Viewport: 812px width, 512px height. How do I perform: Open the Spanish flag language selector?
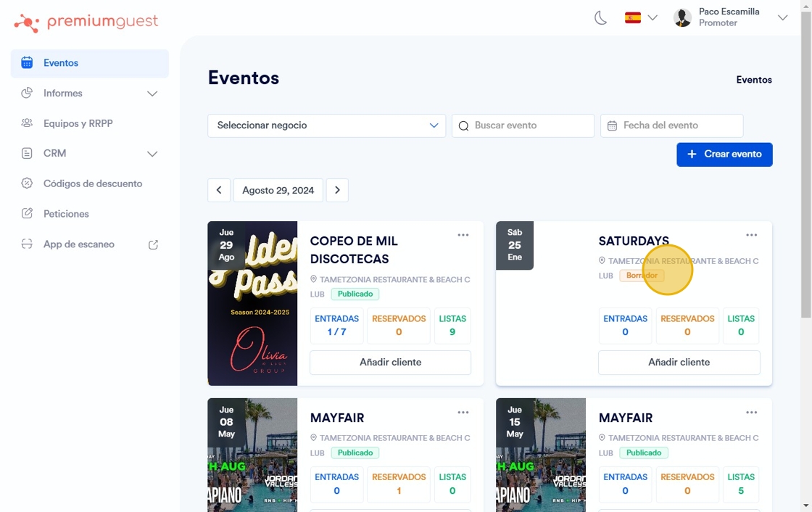click(x=641, y=18)
